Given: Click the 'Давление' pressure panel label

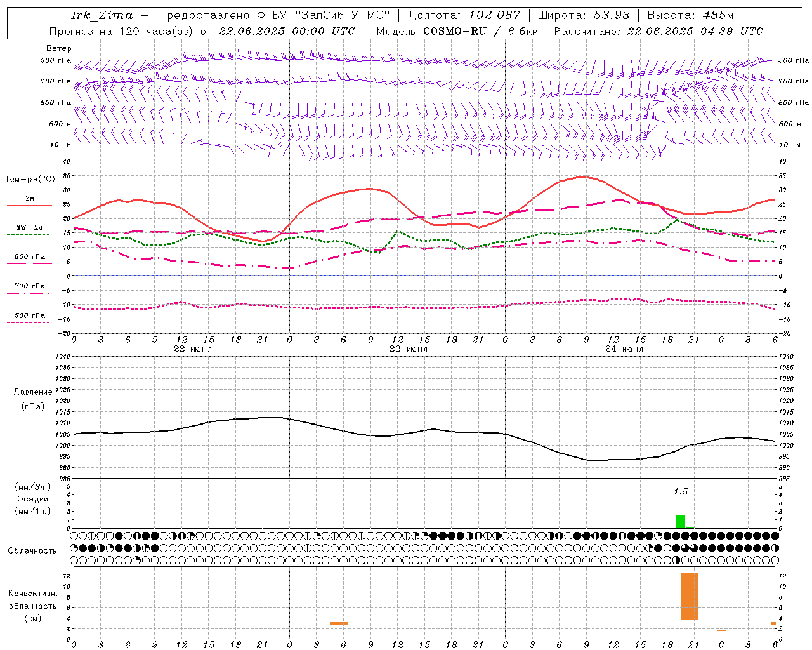Looking at the screenshot, I should pos(33,392).
